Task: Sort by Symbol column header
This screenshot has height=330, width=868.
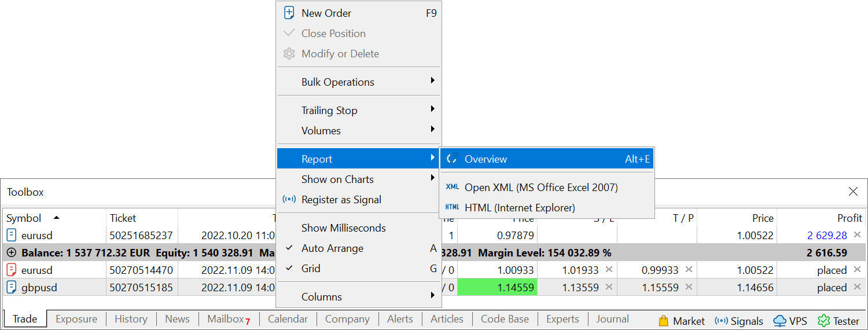Action: [54, 218]
